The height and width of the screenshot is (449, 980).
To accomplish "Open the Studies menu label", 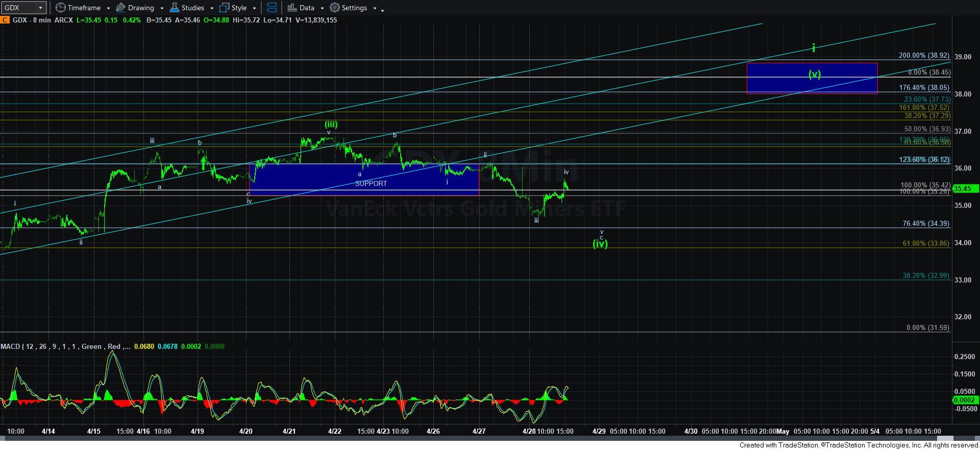I will pos(193,8).
